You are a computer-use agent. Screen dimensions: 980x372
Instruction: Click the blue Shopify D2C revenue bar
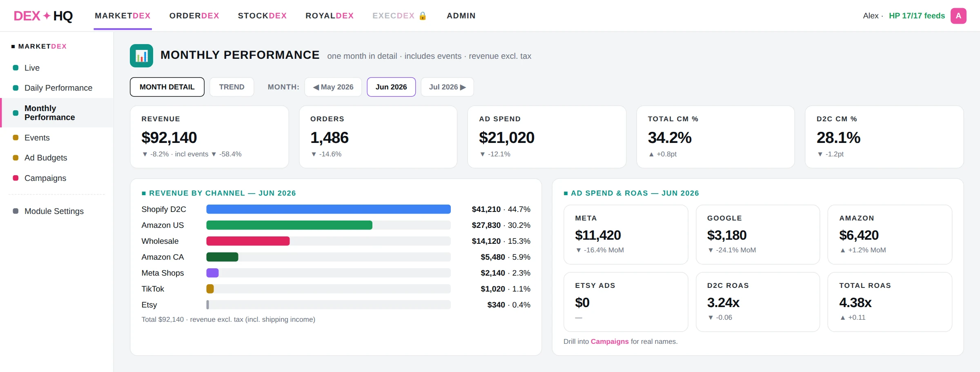pyautogui.click(x=328, y=209)
